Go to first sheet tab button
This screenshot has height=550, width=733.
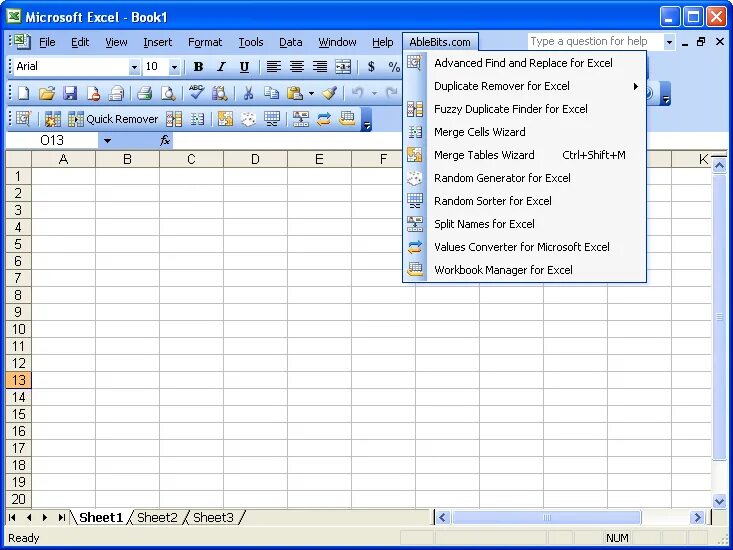[13, 517]
